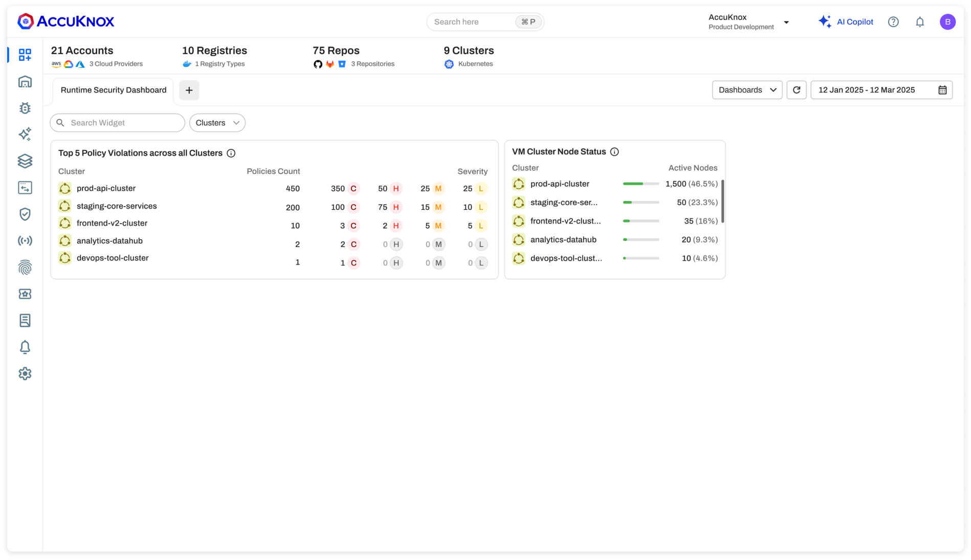Click the Reports document icon in sidebar

coord(25,321)
